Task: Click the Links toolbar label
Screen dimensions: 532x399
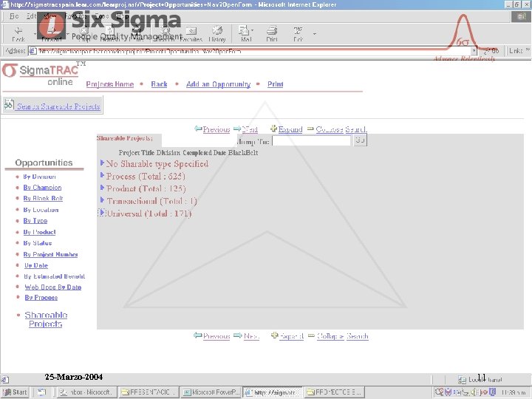Action: click(516, 51)
